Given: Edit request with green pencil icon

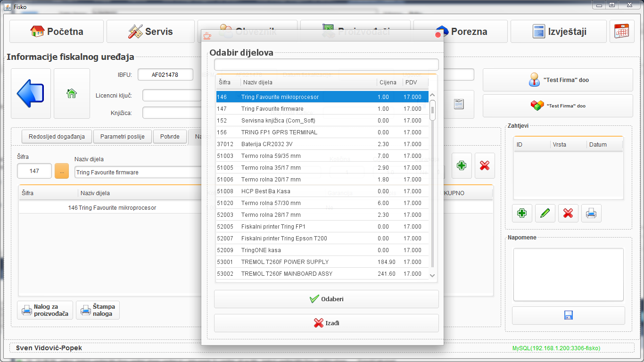Looking at the screenshot, I should pos(545,214).
